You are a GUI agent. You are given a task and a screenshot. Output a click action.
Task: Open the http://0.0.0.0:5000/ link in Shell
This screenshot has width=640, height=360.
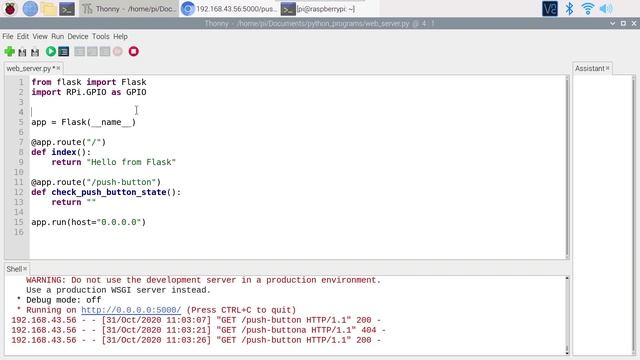(x=131, y=310)
